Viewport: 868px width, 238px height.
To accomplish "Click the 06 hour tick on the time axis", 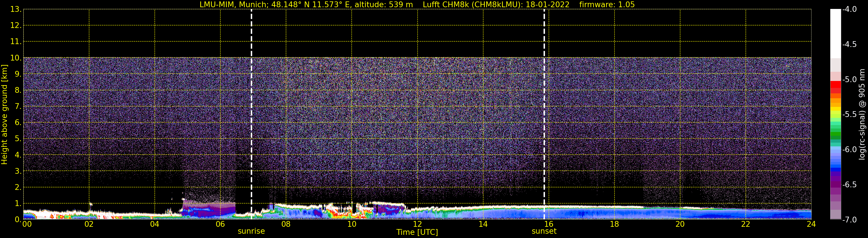I will coord(220,224).
